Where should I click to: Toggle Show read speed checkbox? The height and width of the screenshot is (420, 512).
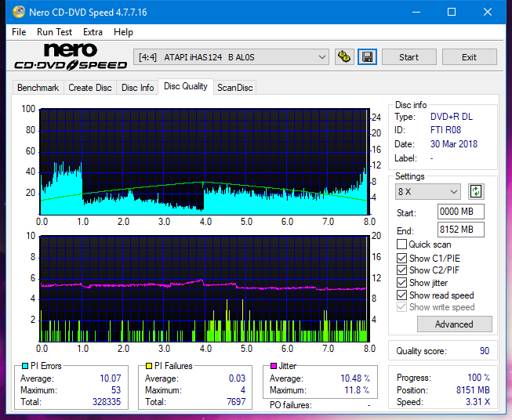point(401,295)
